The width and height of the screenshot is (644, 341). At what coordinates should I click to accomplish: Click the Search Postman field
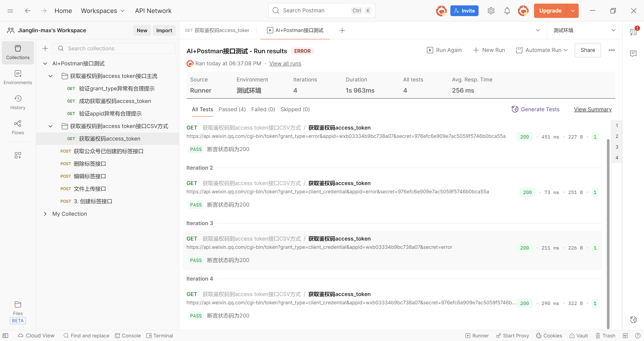[x=322, y=11]
